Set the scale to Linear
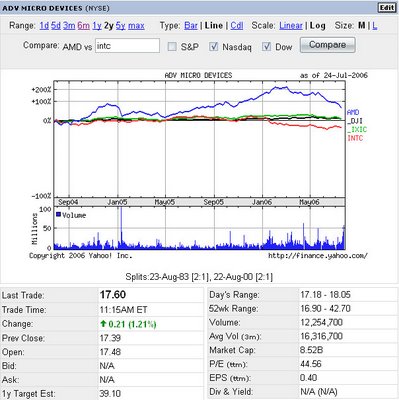This screenshot has height=400, width=399. pyautogui.click(x=291, y=26)
